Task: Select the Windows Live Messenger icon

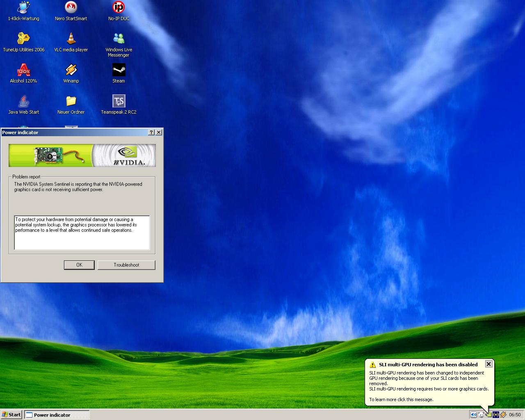Action: 119,45
